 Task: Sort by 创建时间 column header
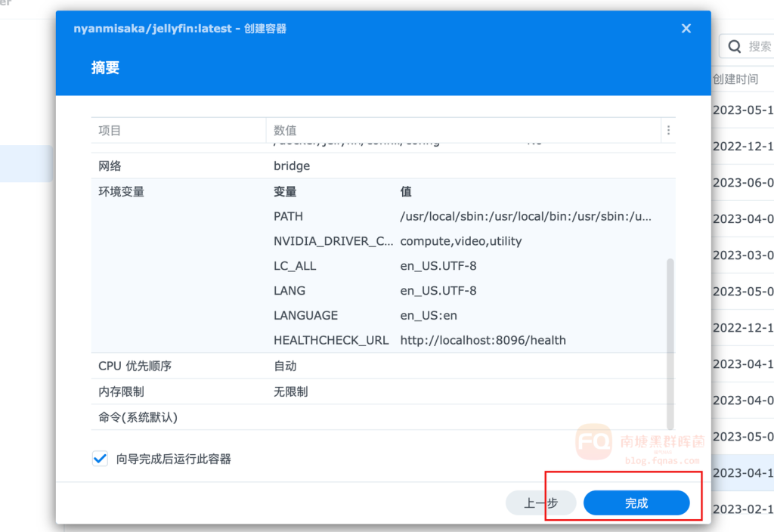(737, 79)
